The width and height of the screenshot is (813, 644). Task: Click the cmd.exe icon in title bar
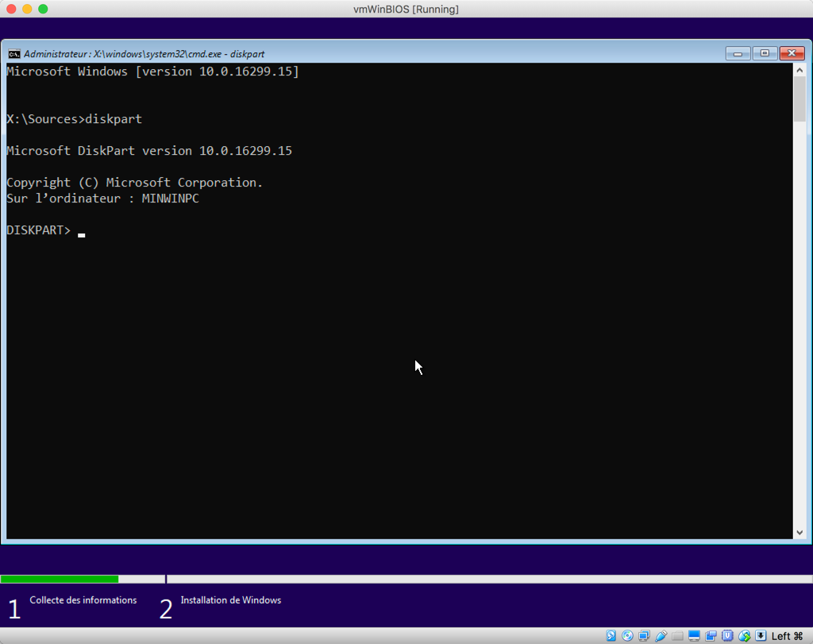(14, 54)
